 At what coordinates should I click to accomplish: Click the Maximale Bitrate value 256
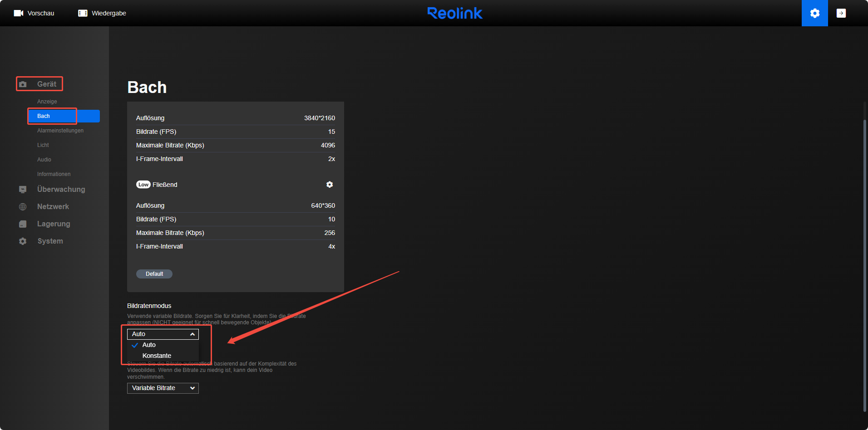pos(330,233)
